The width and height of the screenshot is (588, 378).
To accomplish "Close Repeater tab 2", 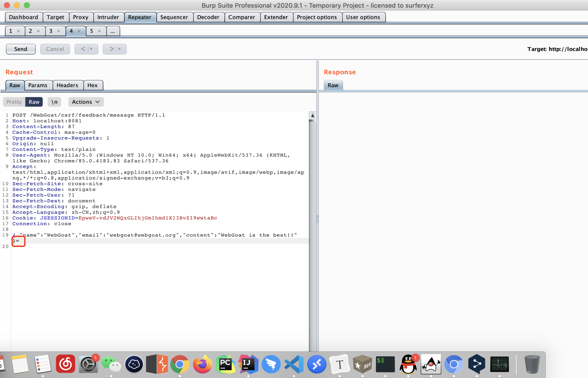I will pyautogui.click(x=38, y=31).
